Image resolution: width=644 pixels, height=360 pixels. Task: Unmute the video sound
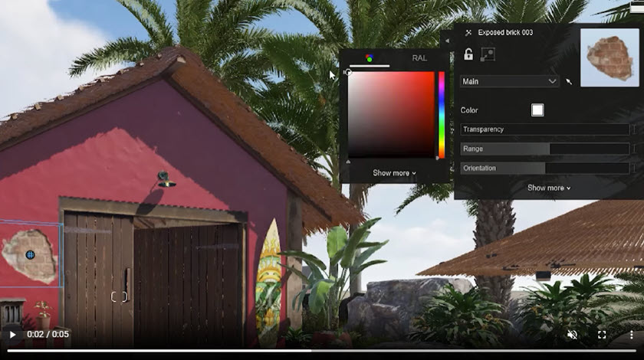coord(572,335)
